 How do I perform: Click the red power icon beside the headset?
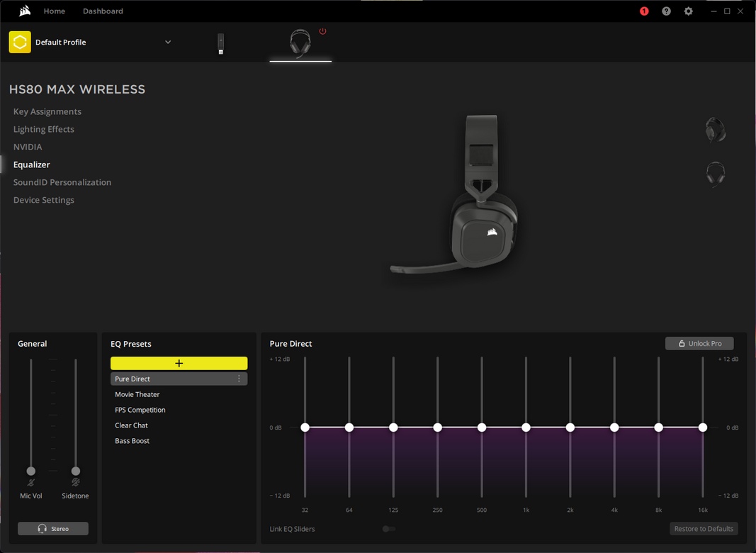[x=322, y=31]
